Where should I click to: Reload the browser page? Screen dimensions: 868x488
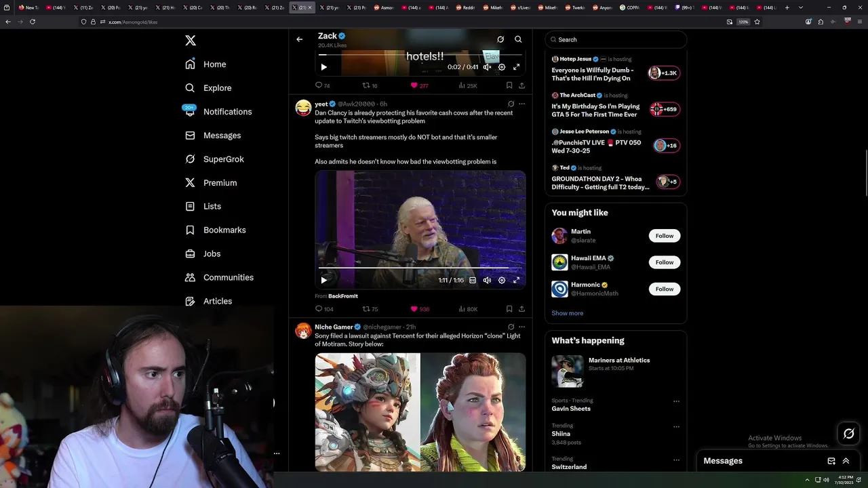point(33,22)
